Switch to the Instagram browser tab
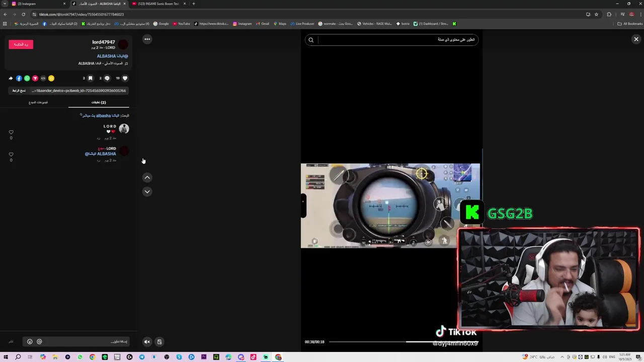The height and width of the screenshot is (362, 644). (x=38, y=4)
